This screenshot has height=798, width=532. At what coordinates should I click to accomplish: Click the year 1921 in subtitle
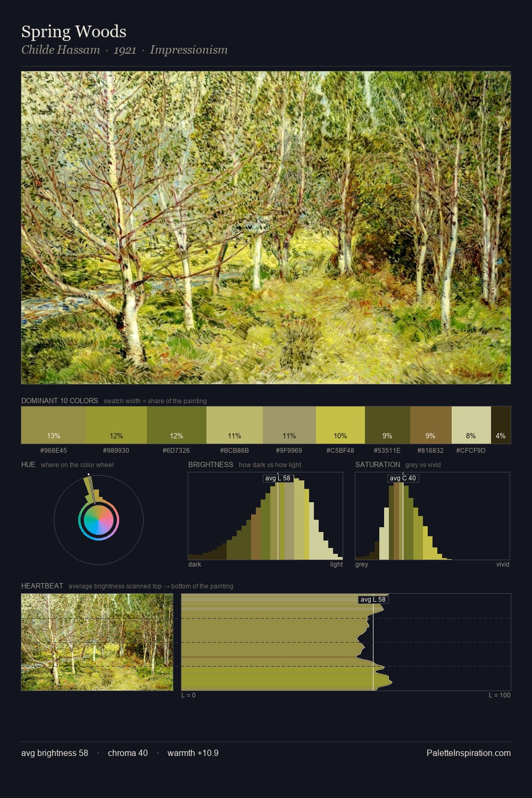[x=125, y=50]
